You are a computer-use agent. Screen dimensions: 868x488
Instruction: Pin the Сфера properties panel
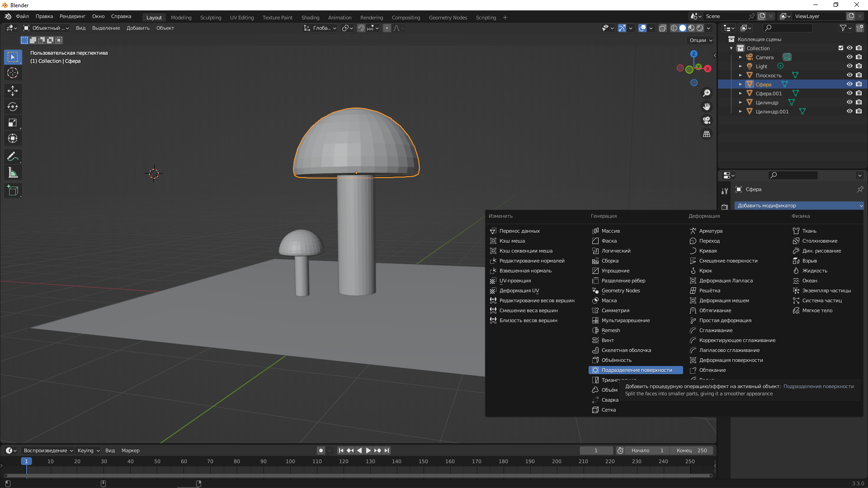click(x=860, y=189)
